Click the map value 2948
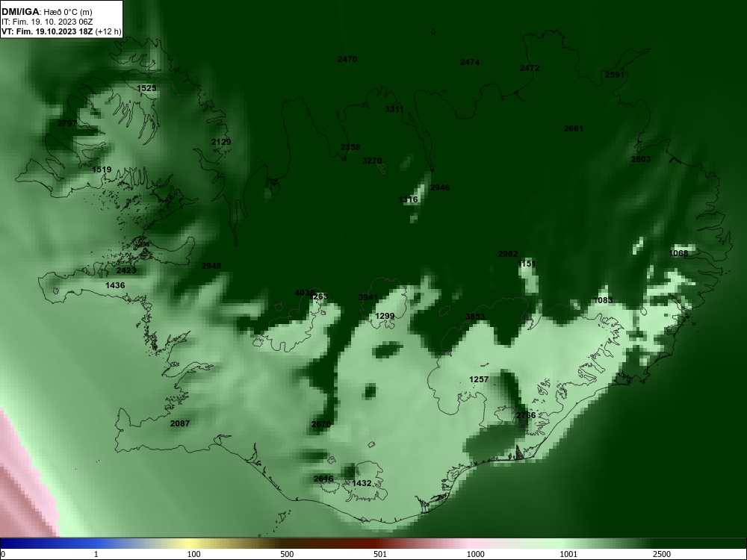Image resolution: width=747 pixels, height=560 pixels. pyautogui.click(x=211, y=267)
